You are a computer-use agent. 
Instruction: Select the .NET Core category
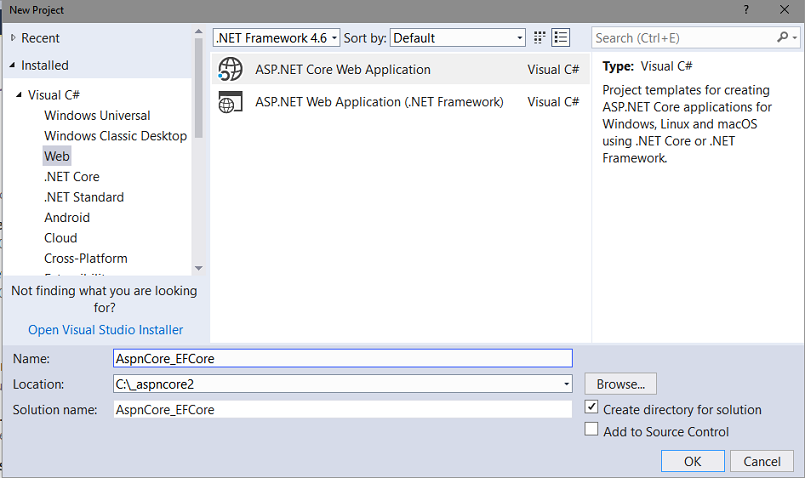pyautogui.click(x=72, y=177)
